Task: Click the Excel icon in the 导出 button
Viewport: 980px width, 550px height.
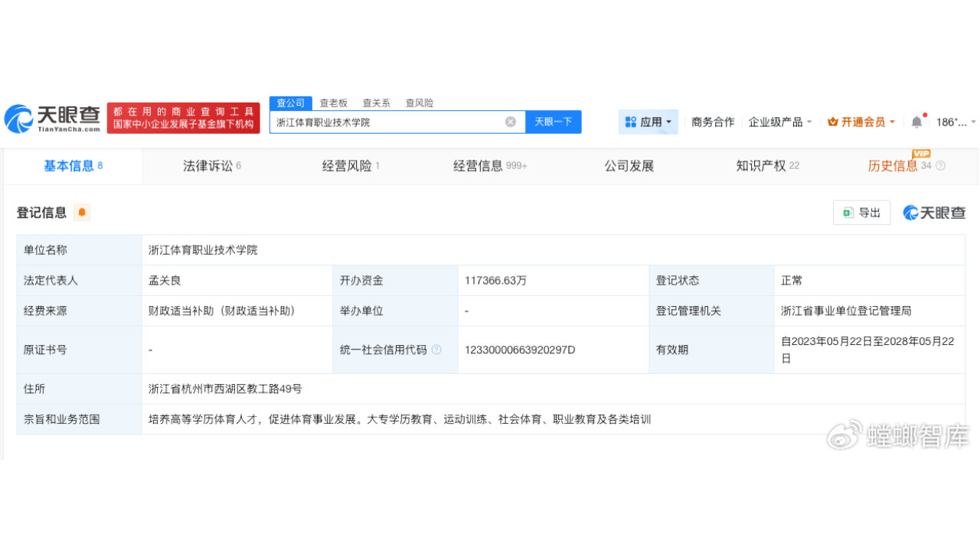Action: (848, 213)
